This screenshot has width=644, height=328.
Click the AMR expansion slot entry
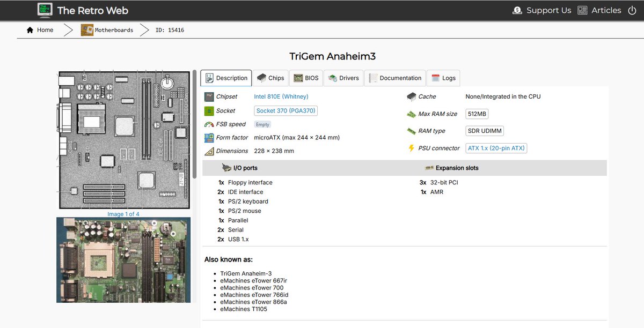pos(437,192)
